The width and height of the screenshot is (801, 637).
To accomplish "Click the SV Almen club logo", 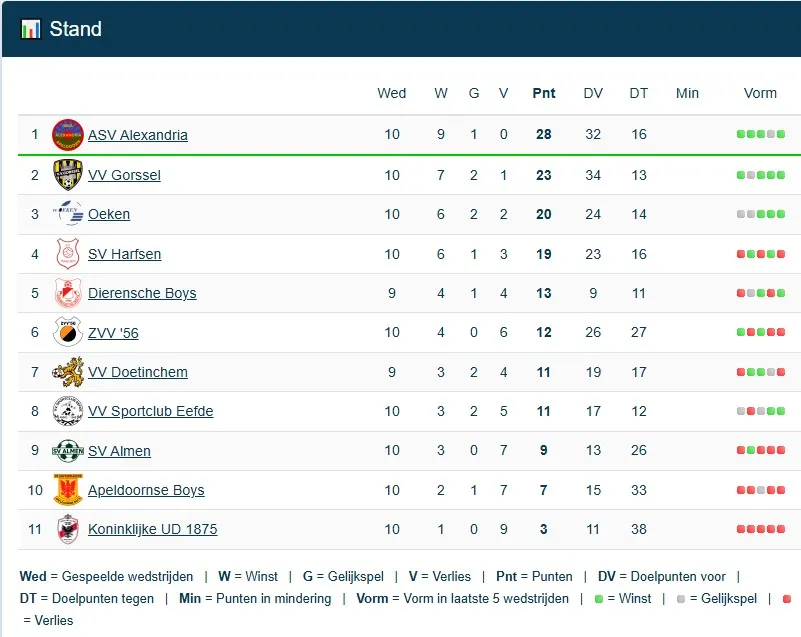I will click(x=68, y=451).
